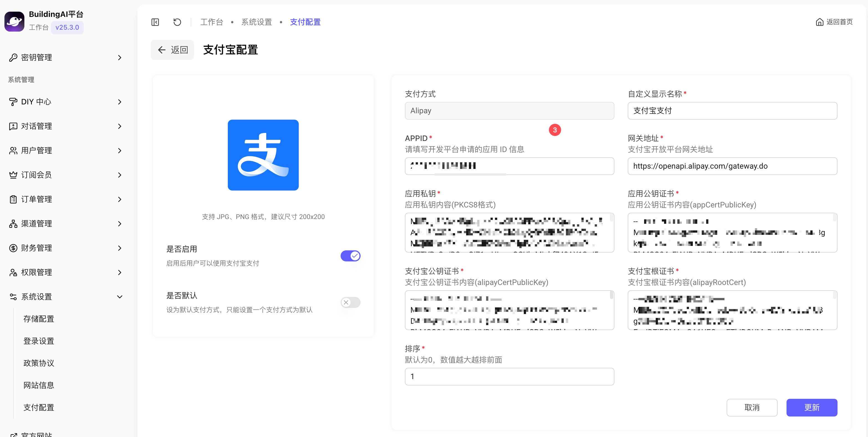Click the clipboard icon for 订单管理
The height and width of the screenshot is (437, 868).
[13, 199]
